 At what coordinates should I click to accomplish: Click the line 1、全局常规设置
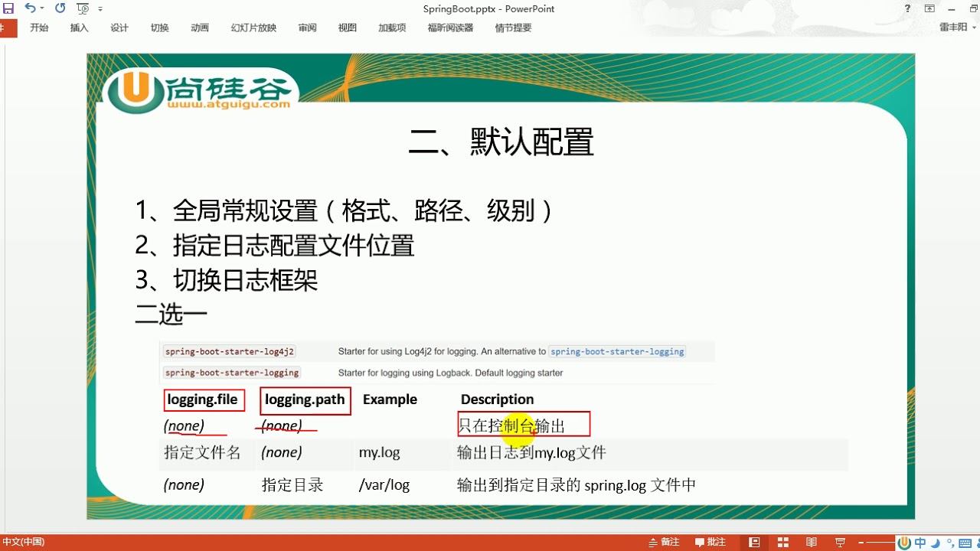(344, 210)
